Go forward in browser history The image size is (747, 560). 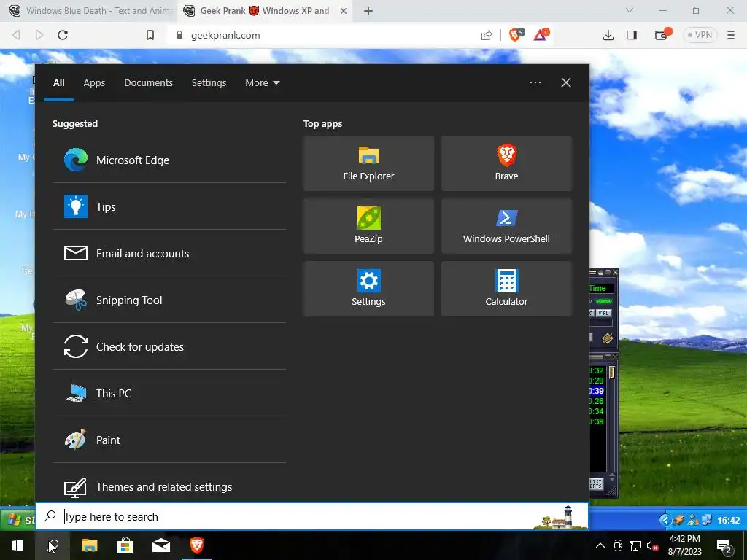[x=39, y=35]
